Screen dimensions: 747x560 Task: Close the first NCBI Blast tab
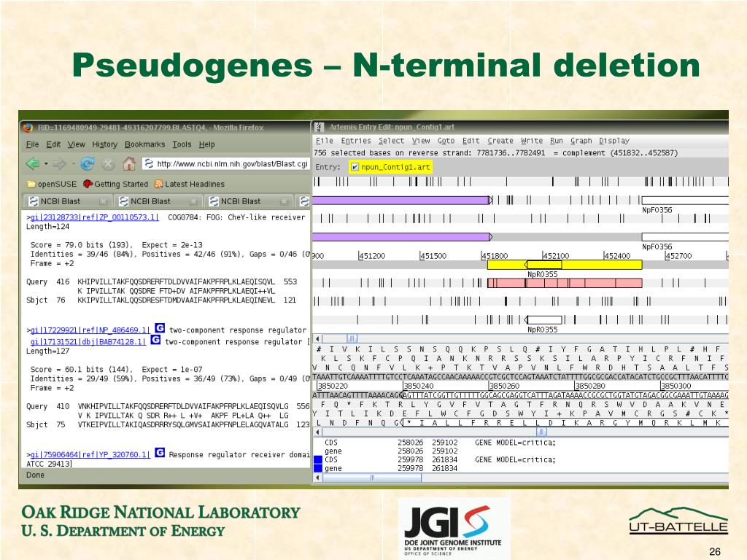[x=104, y=201]
